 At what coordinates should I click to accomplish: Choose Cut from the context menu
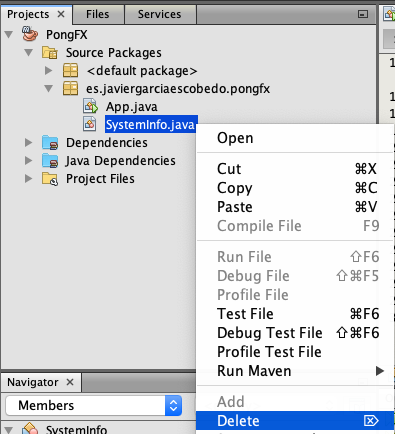(295, 169)
